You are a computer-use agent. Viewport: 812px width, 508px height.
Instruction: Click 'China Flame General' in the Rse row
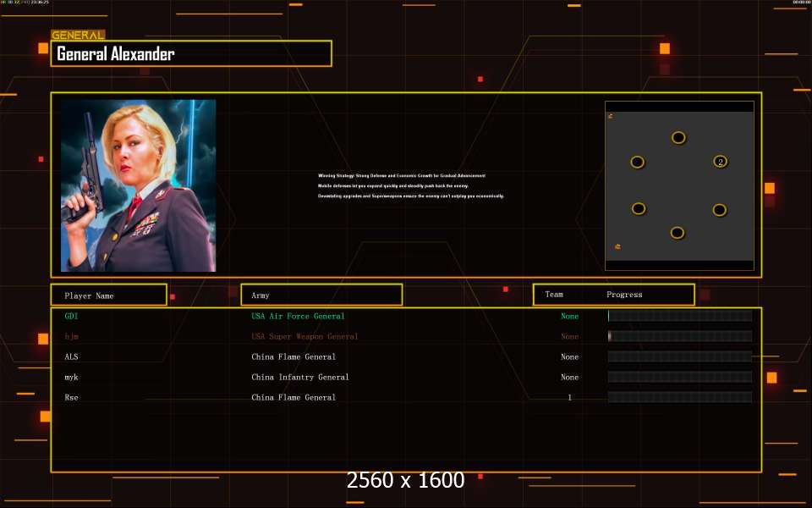(294, 398)
